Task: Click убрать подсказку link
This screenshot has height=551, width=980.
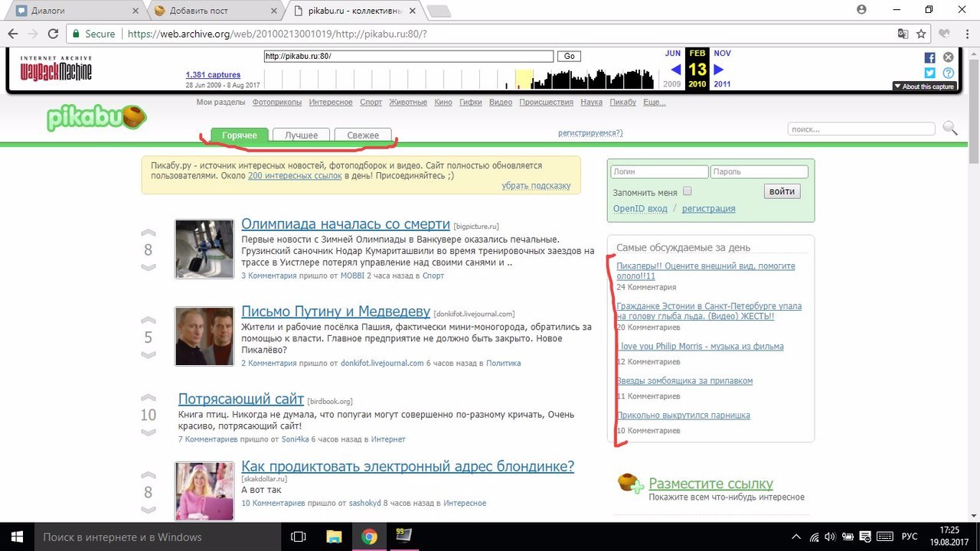Action: coord(536,185)
